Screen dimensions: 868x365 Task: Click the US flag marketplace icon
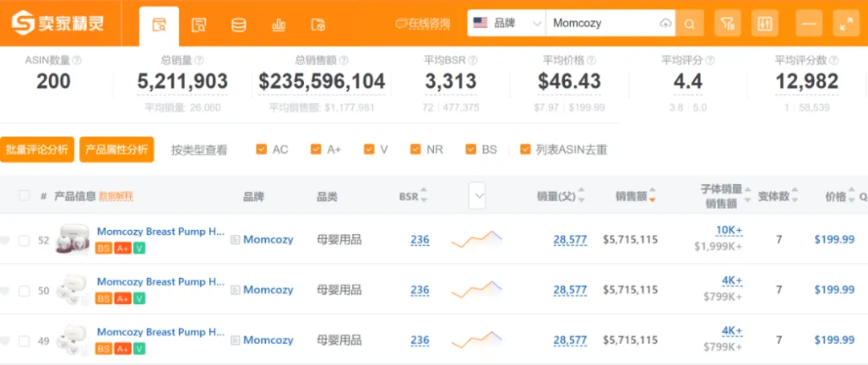(x=480, y=23)
